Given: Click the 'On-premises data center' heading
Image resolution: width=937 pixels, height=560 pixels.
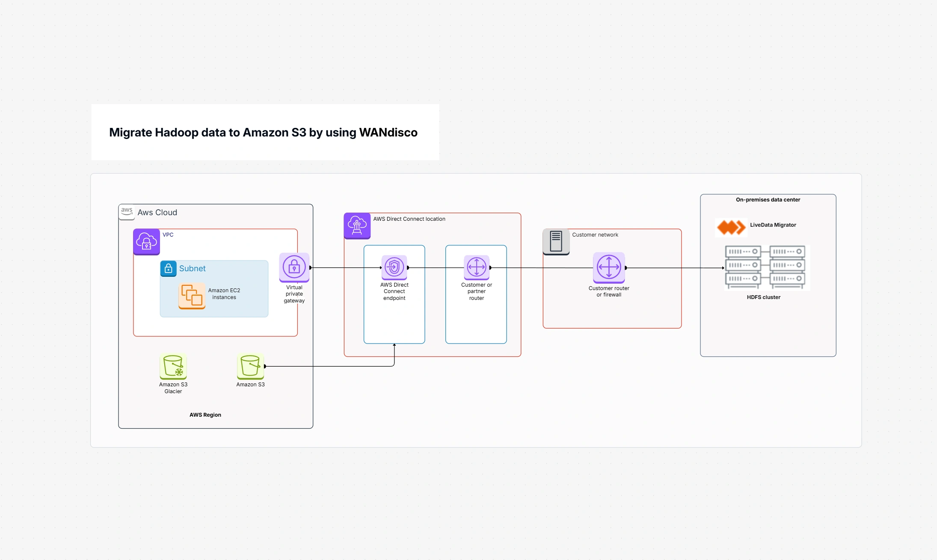Looking at the screenshot, I should pyautogui.click(x=768, y=200).
